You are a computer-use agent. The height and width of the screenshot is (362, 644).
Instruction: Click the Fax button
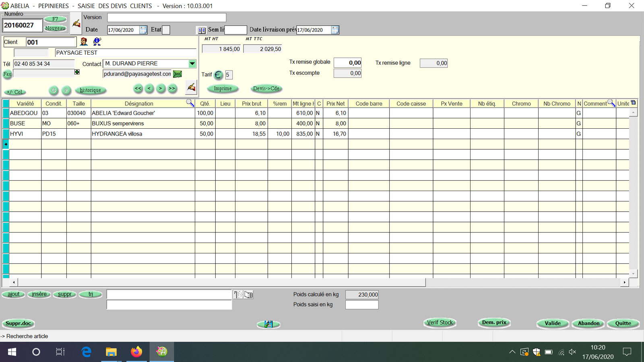coord(7,74)
